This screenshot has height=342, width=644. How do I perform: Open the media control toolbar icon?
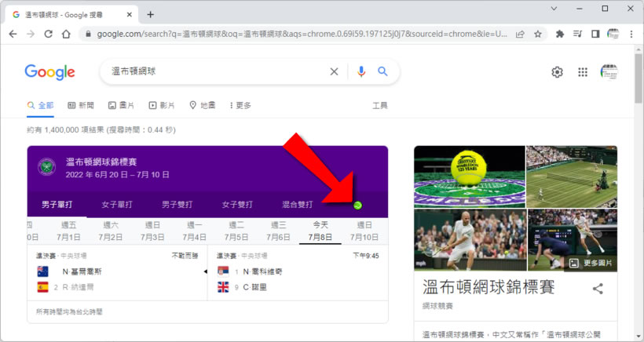pyautogui.click(x=577, y=34)
